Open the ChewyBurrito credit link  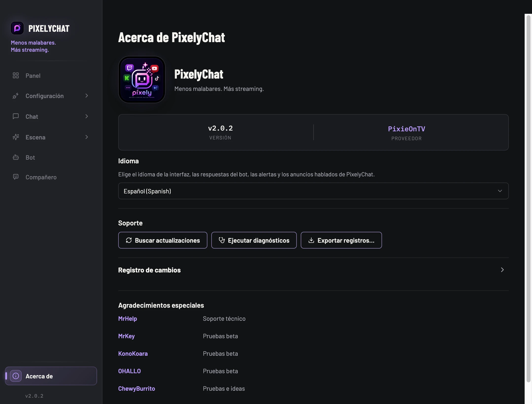coord(137,388)
